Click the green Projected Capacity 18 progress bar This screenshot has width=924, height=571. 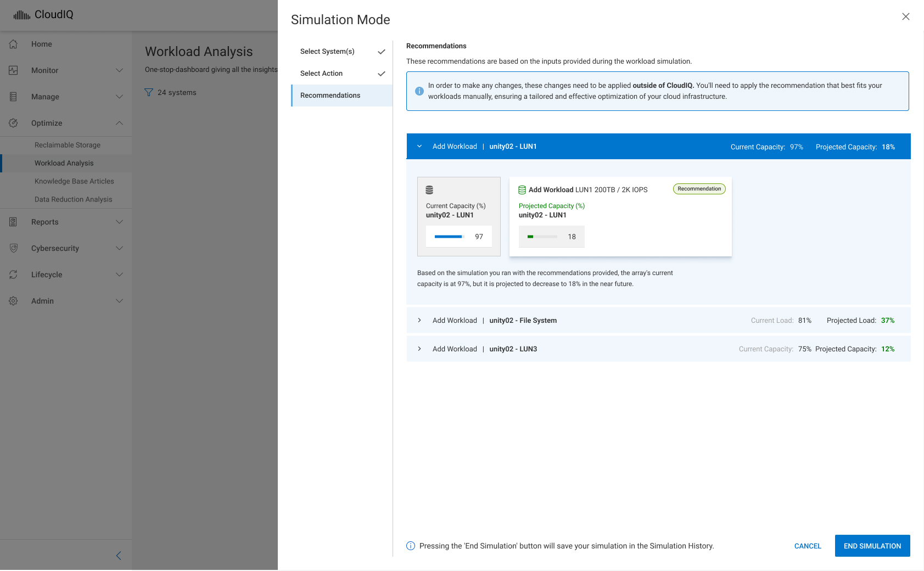click(x=542, y=237)
